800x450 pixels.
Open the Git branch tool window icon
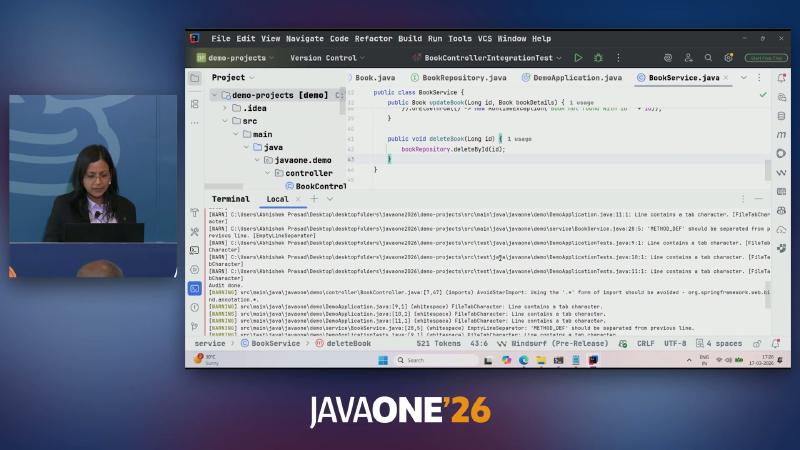(195, 326)
